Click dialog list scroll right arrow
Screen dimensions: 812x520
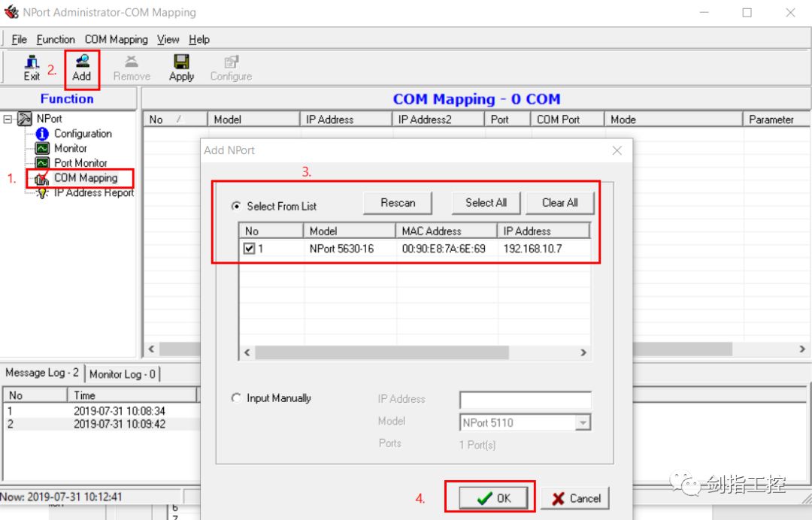[583, 352]
